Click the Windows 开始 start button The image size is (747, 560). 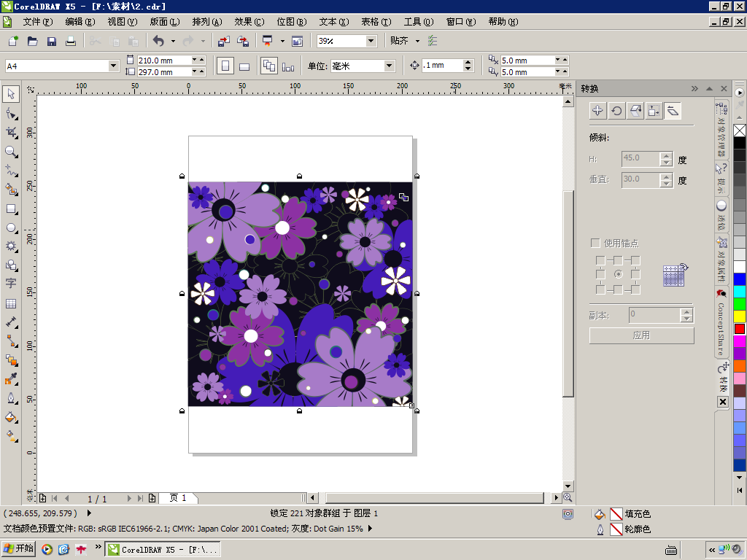pos(19,549)
